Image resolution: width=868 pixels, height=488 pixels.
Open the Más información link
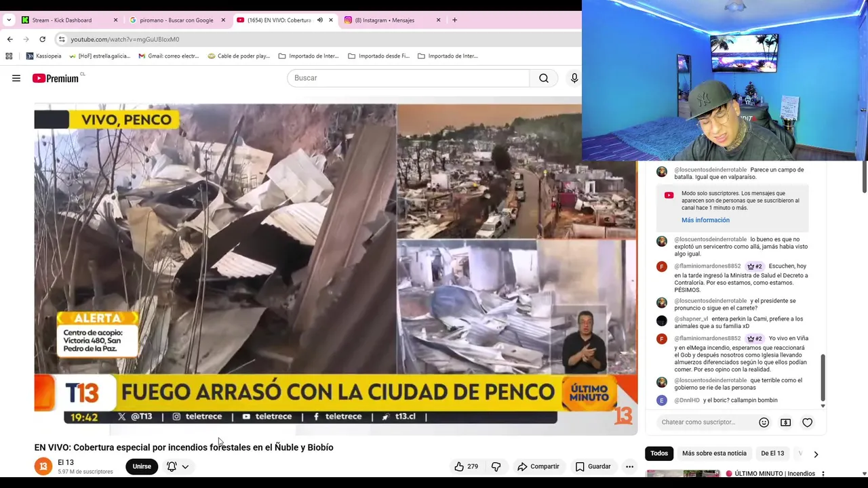point(705,220)
